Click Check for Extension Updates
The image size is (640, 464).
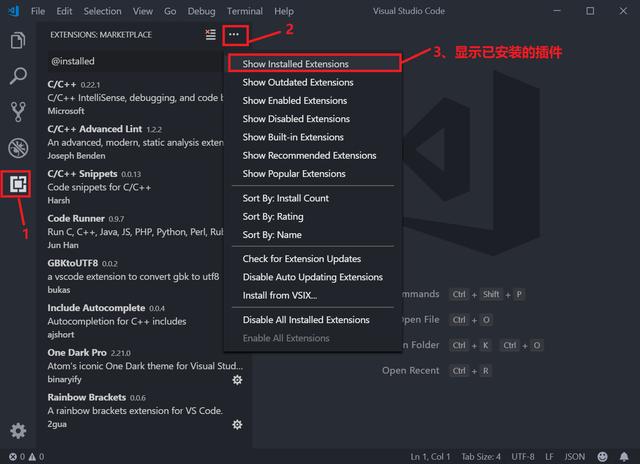(x=313, y=259)
